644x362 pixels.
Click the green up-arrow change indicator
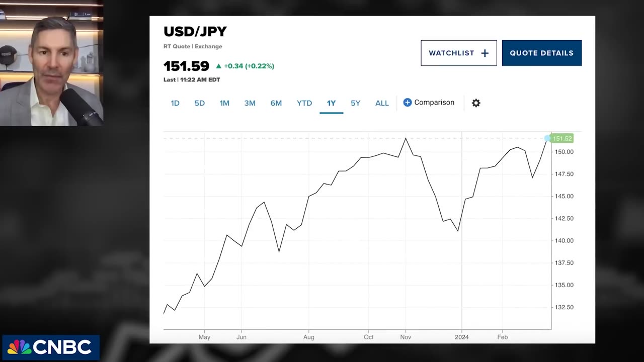[218, 66]
